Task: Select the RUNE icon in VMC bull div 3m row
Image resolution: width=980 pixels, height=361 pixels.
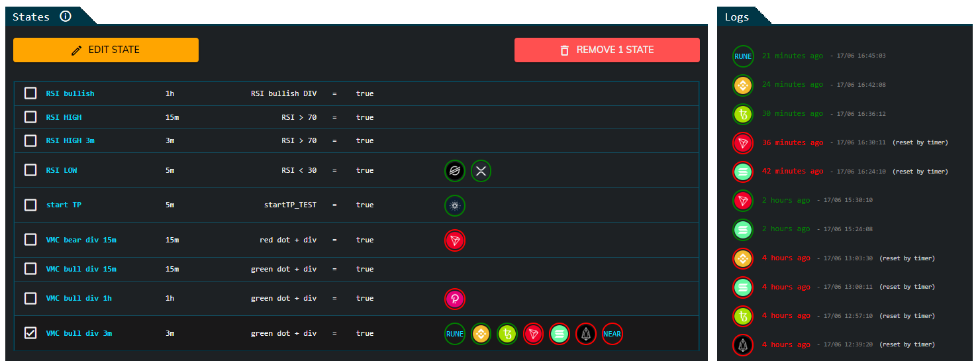Action: [455, 334]
